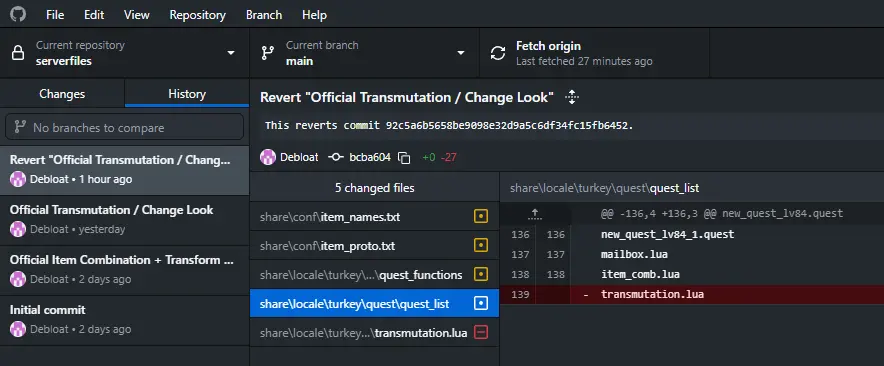
Task: Click the repository lock icon
Action: pyautogui.click(x=18, y=54)
